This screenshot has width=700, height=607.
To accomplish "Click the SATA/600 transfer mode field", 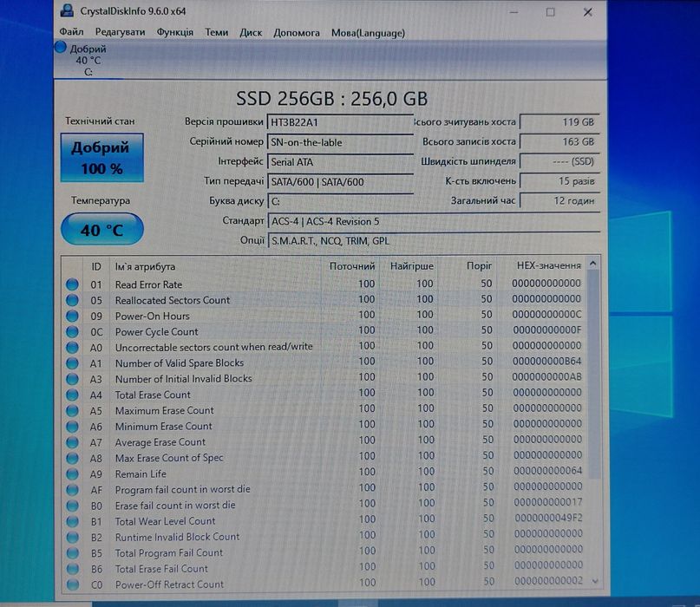I will 340,181.
